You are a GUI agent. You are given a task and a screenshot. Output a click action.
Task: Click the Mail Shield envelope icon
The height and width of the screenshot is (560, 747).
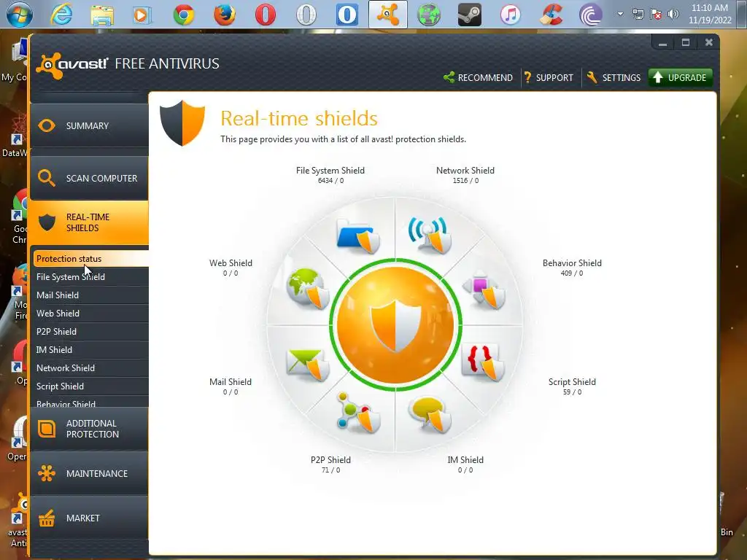pyautogui.click(x=308, y=365)
